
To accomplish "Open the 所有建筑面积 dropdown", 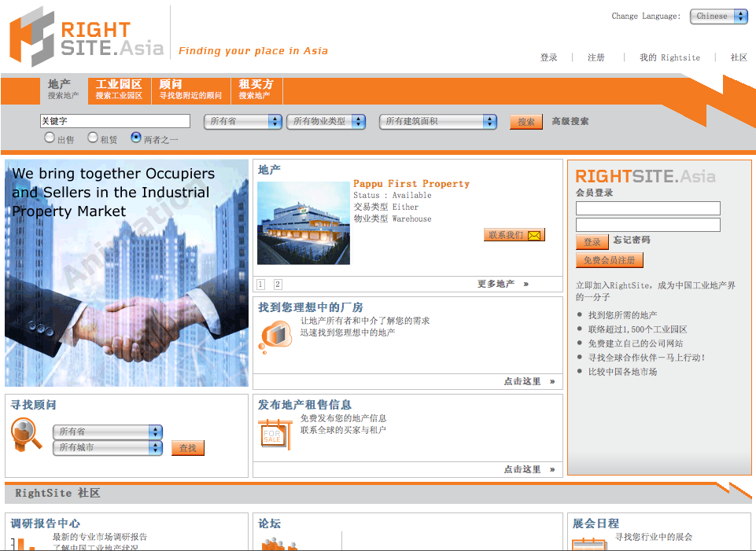I will [437, 122].
